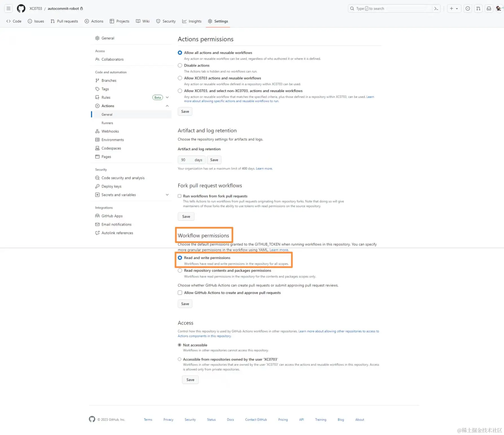Open the create-new dropdown caret

pos(457,8)
